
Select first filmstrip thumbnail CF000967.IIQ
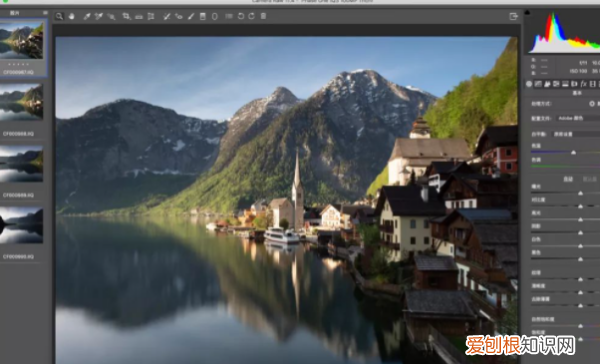point(21,40)
